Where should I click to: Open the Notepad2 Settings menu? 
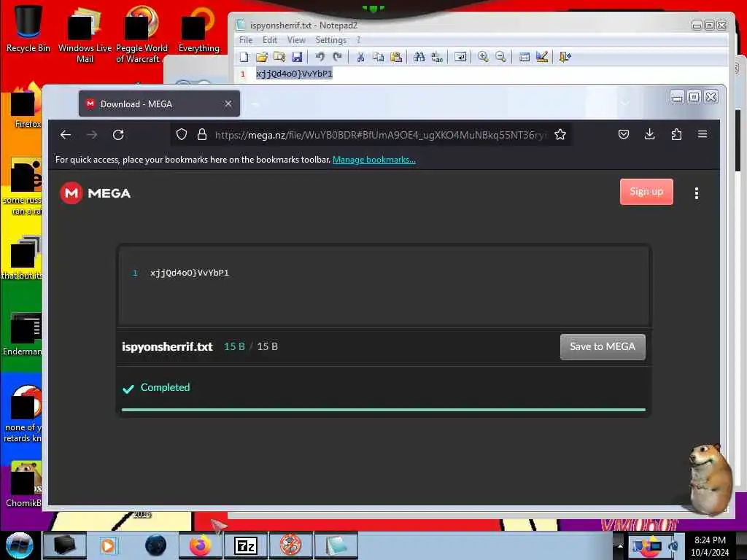330,40
